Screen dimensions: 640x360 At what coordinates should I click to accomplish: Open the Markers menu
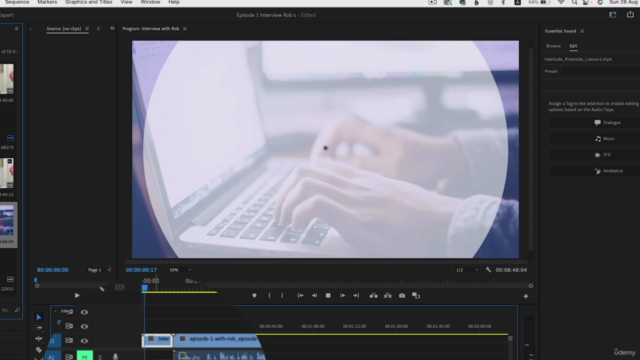tap(47, 2)
